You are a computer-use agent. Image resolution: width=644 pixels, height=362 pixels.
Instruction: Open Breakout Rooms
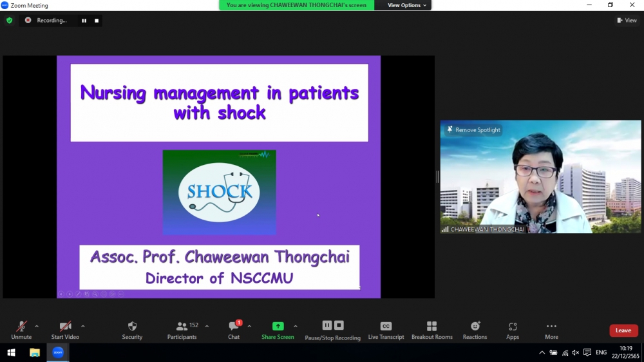pyautogui.click(x=431, y=330)
